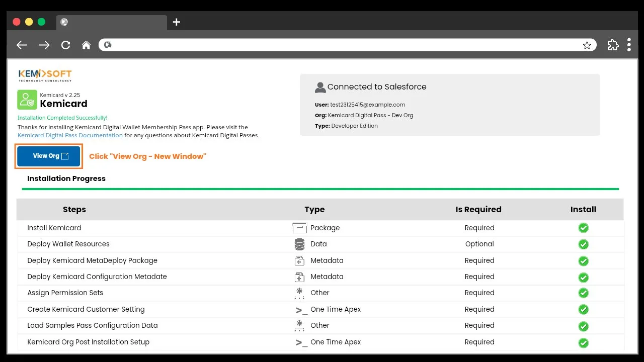Viewport: 644px width, 362px height.
Task: Click the browser back arrow
Action: point(22,45)
